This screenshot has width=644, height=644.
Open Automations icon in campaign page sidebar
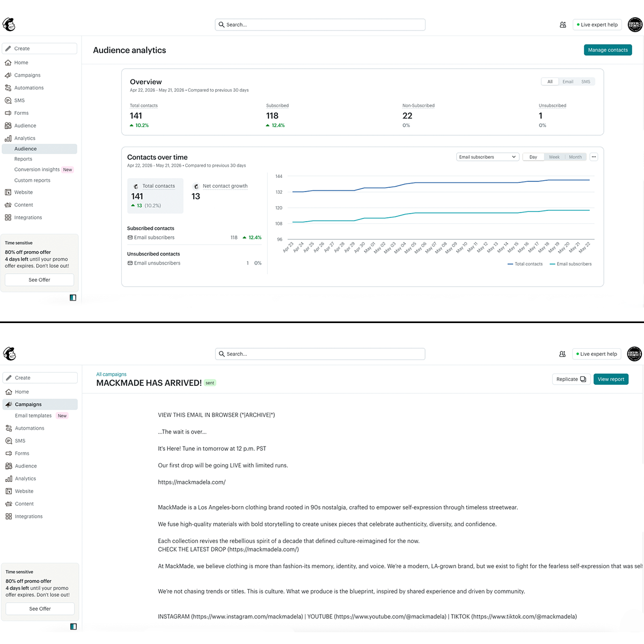[x=9, y=428]
